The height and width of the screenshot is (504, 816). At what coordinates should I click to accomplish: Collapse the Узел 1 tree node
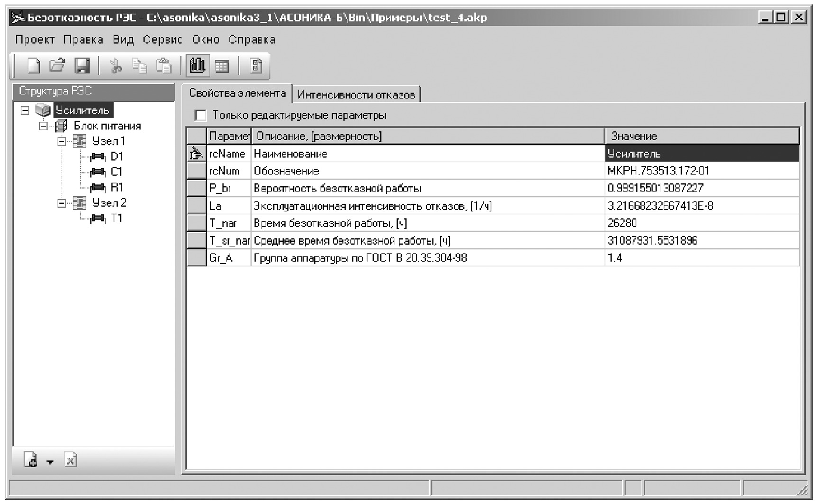click(62, 141)
